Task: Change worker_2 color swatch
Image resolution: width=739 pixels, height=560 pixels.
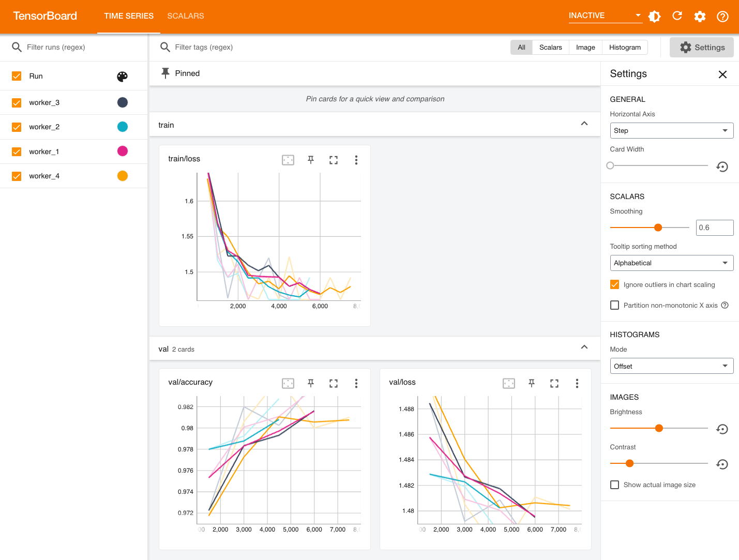Action: 123,127
